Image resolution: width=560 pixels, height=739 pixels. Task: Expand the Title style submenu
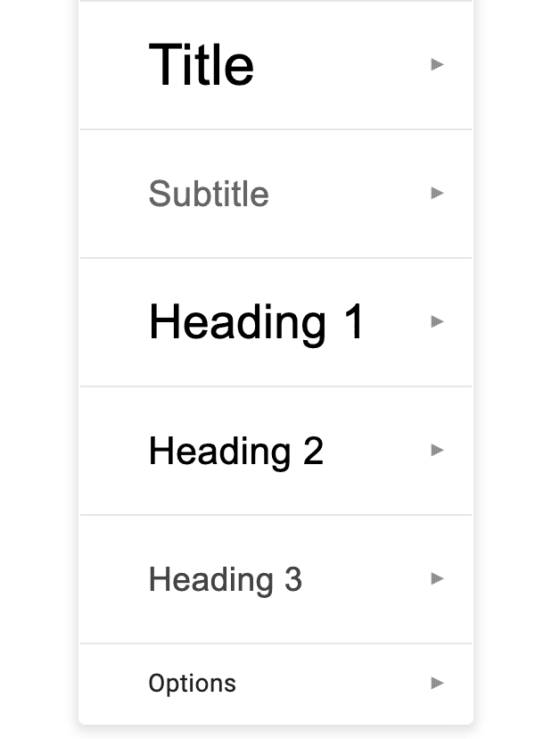pyautogui.click(x=437, y=64)
